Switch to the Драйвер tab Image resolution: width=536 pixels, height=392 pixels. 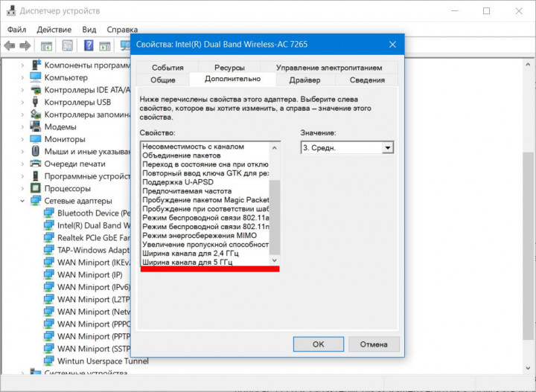305,80
